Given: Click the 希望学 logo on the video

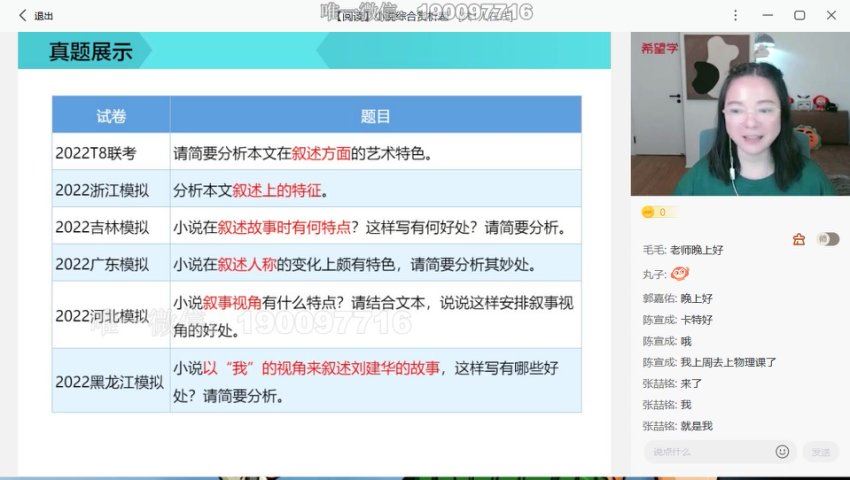Looking at the screenshot, I should (x=659, y=46).
